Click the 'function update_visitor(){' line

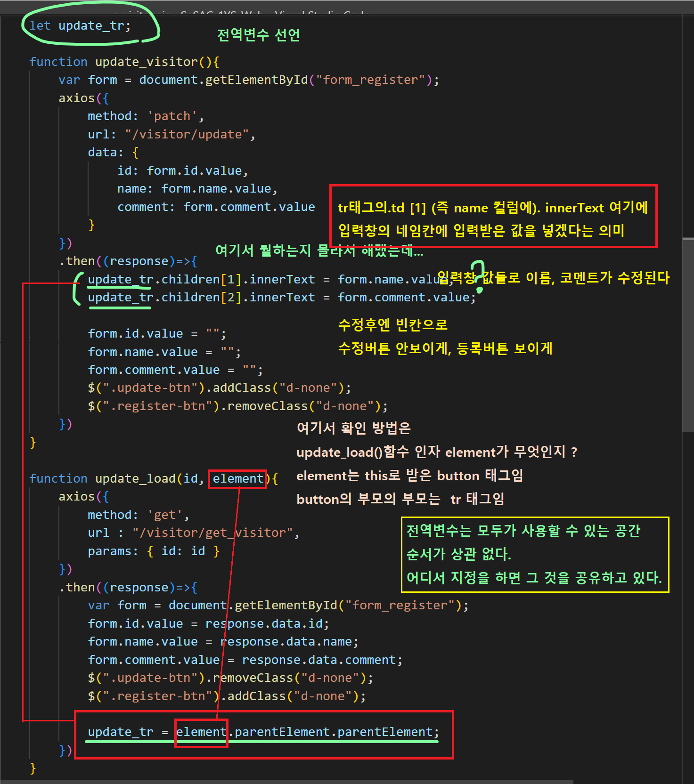tap(124, 62)
